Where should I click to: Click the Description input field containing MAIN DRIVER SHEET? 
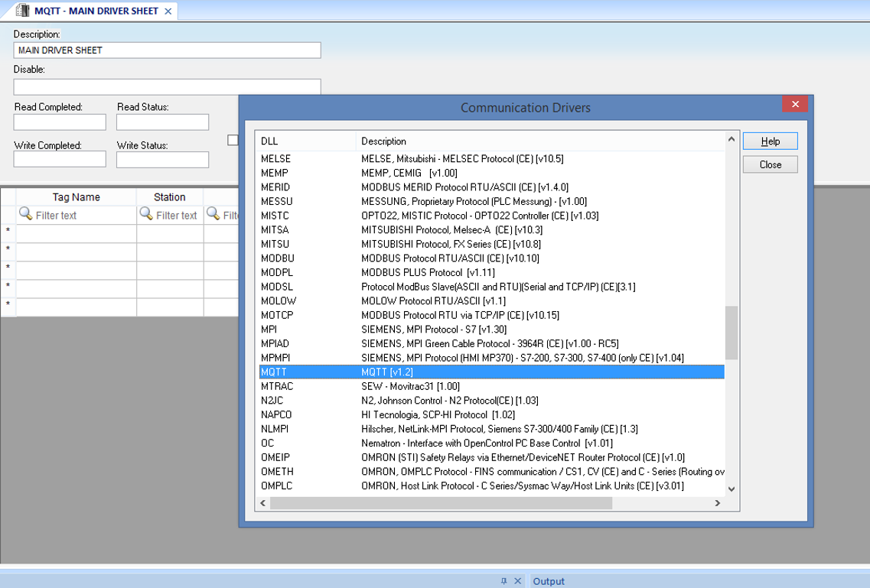pos(167,50)
